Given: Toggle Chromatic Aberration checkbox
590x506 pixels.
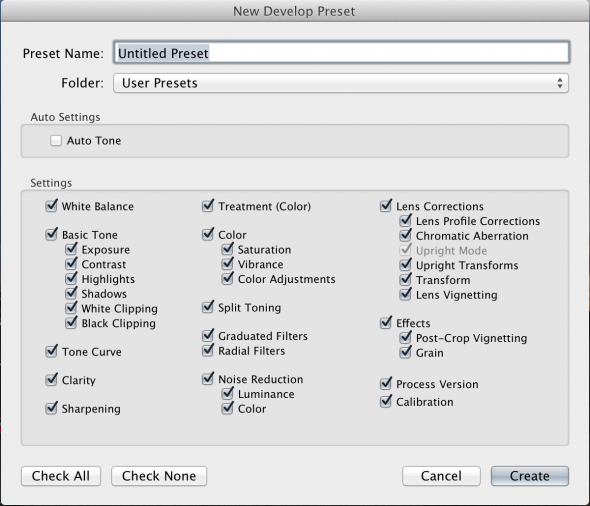Looking at the screenshot, I should (406, 236).
